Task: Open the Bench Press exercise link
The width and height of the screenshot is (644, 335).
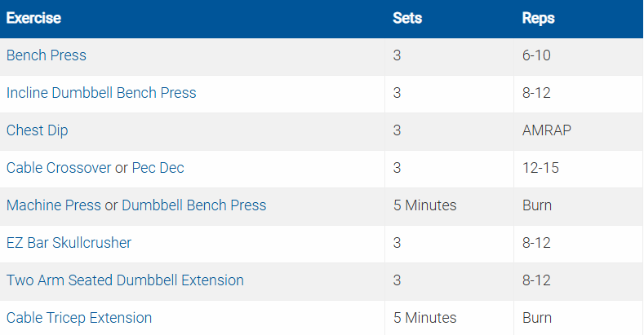Action: click(47, 55)
